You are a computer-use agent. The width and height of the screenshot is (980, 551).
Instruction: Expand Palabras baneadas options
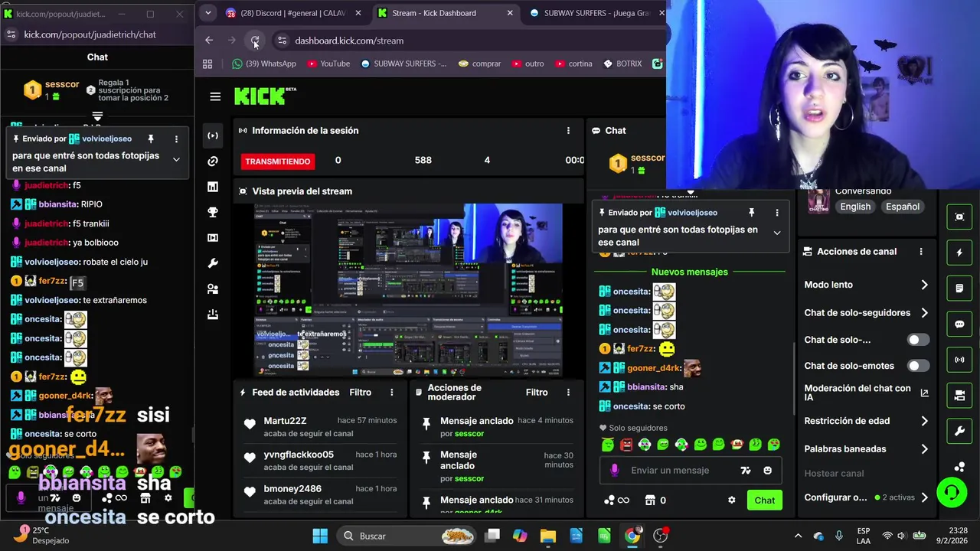tap(924, 449)
